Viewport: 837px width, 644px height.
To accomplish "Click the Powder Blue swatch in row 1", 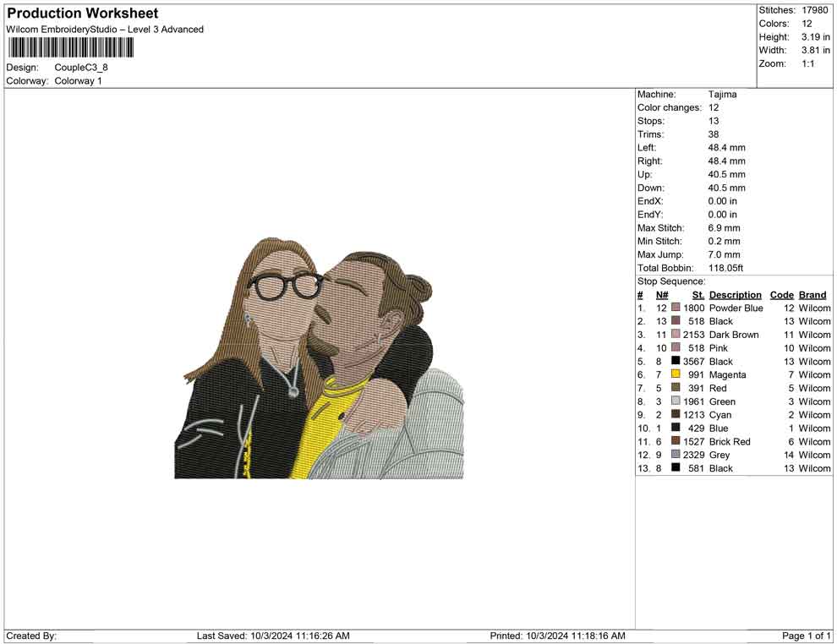I will 676,308.
